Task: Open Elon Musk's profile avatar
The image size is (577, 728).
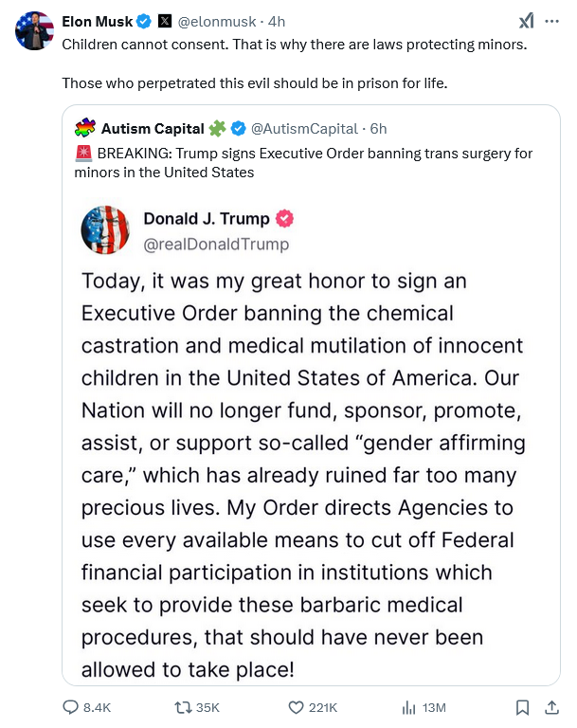Action: click(x=33, y=30)
